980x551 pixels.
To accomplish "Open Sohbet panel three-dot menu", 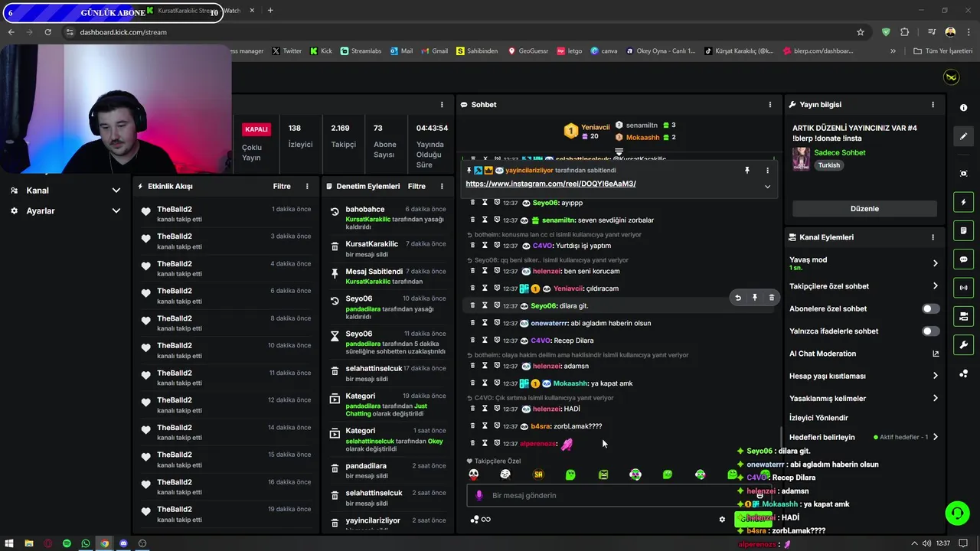I will coord(770,104).
